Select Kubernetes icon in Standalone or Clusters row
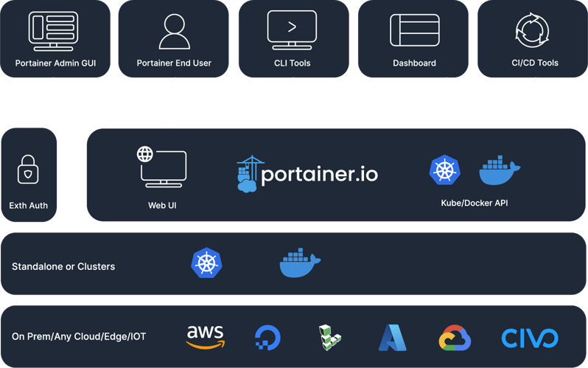Image resolution: width=588 pixels, height=368 pixels. pyautogui.click(x=206, y=263)
